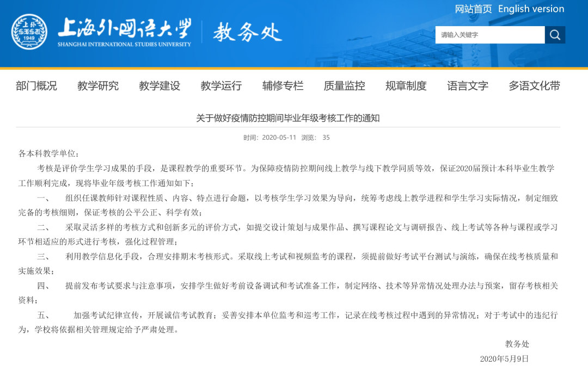Click the 上海外国语大学 calligraphy title
The image size is (588, 366).
[x=125, y=28]
